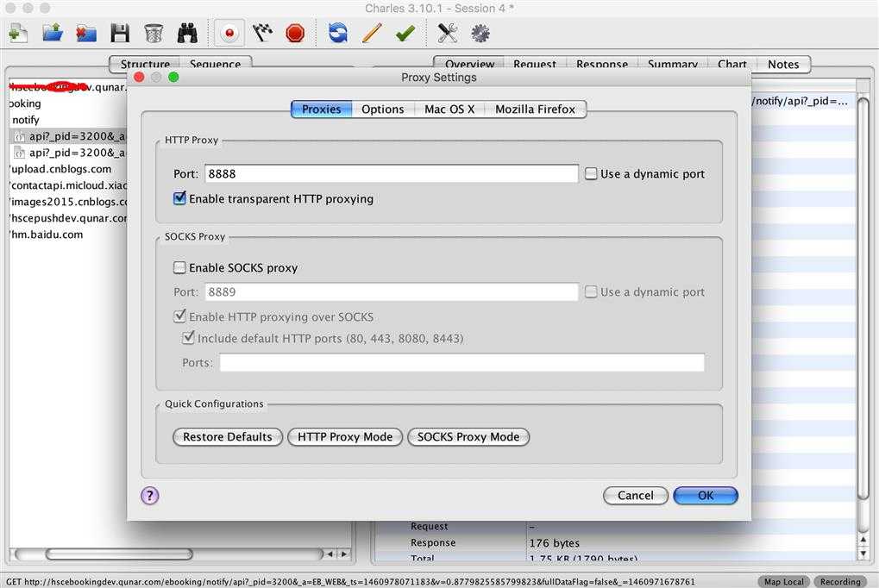Open the Response tab in Charles window
The width and height of the screenshot is (879, 588).
pos(602,64)
